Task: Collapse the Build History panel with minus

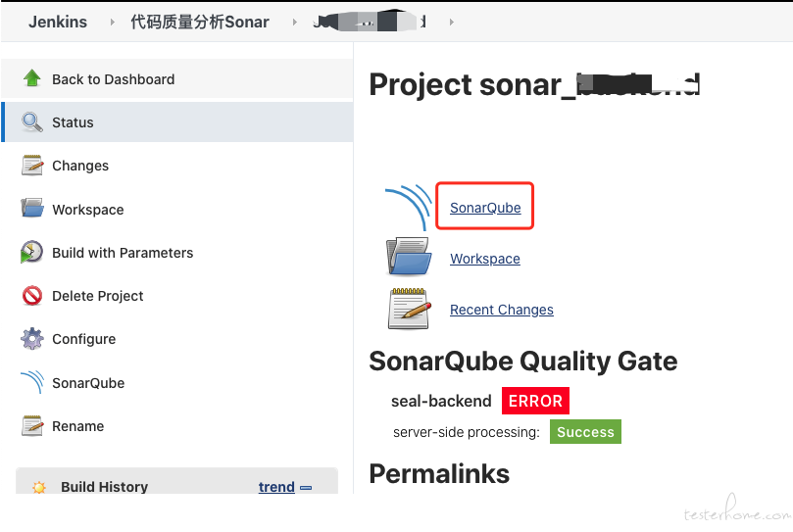Action: 306,488
